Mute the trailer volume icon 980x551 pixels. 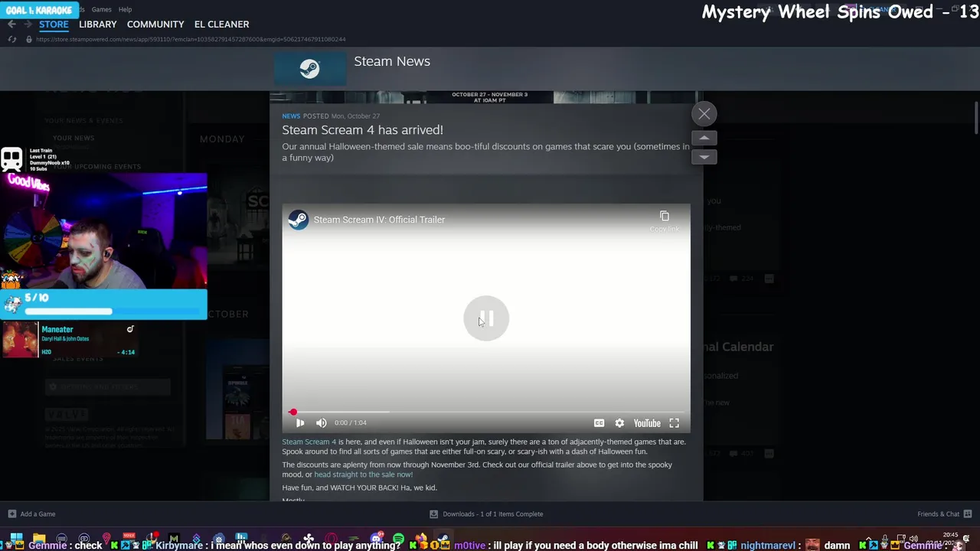click(322, 423)
